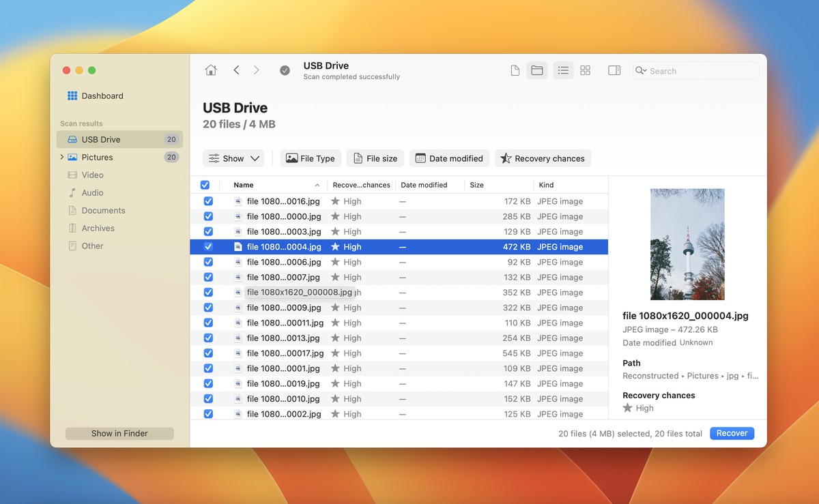
Task: Toggle the select-all header checkbox
Action: point(205,185)
